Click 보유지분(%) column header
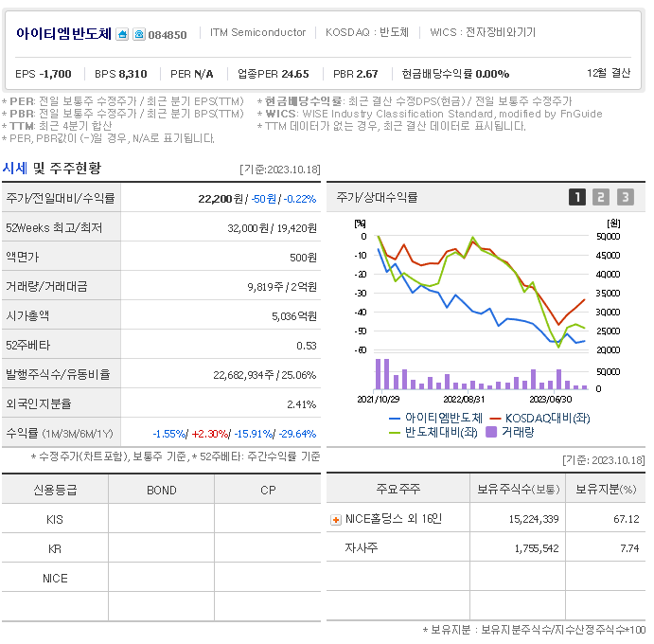This screenshot has height=644, width=654. 606,489
